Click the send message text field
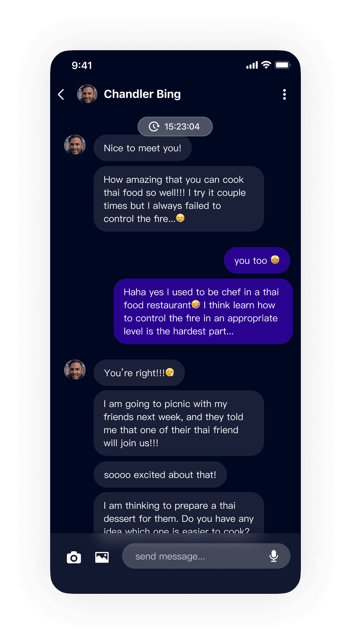Viewport: 351px width, 644px height. click(x=206, y=556)
